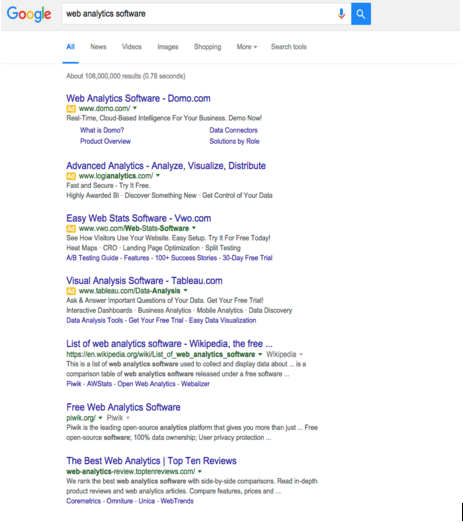Open Search tools options

[x=289, y=47]
